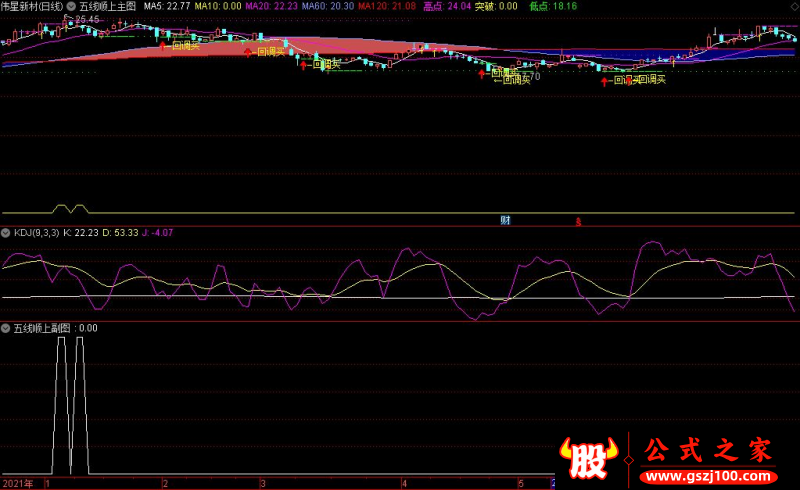The width and height of the screenshot is (800, 490).
Task: Open the www.gszj100.com website link
Action: coord(709,477)
